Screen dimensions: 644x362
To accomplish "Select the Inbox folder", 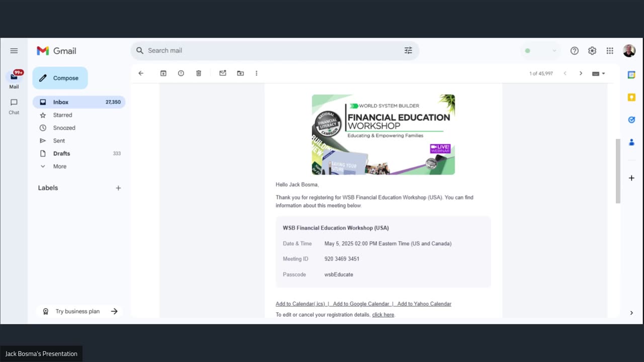I will click(x=79, y=102).
